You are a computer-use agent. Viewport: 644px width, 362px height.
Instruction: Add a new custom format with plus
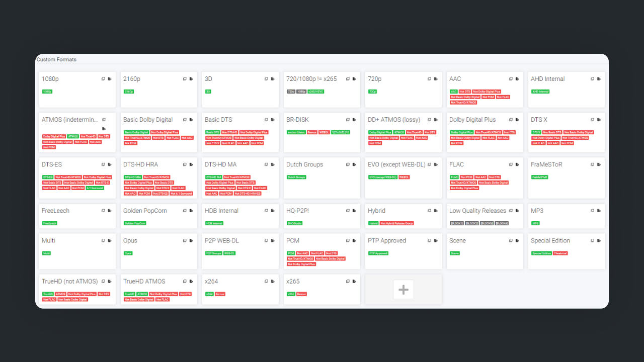pos(403,290)
